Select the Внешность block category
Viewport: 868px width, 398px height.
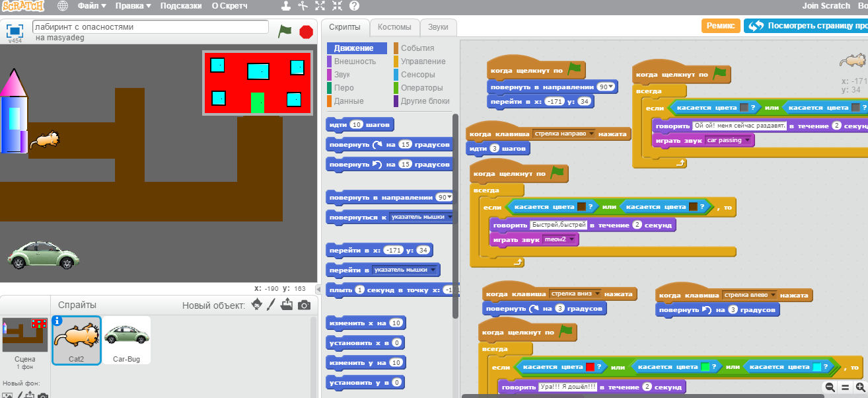[355, 61]
